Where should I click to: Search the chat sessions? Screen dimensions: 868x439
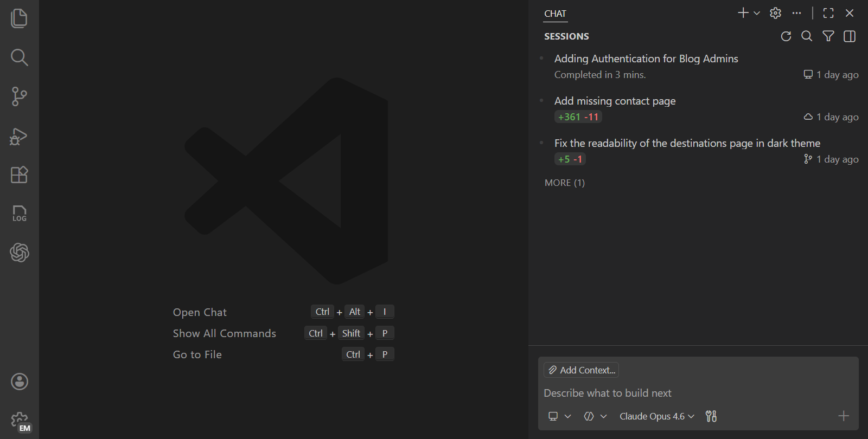coord(807,36)
